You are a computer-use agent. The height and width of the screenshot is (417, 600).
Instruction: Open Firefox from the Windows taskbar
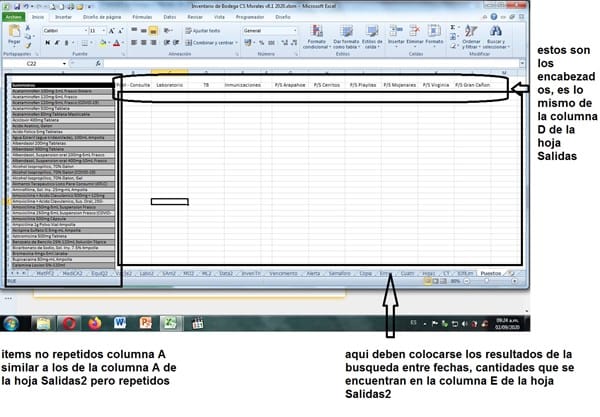[x=95, y=323]
